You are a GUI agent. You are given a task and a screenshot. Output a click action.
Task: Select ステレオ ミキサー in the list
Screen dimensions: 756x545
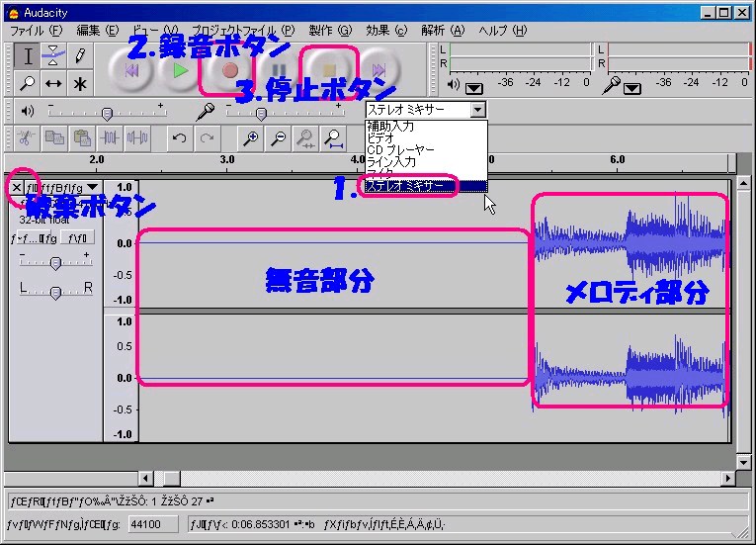pos(426,186)
